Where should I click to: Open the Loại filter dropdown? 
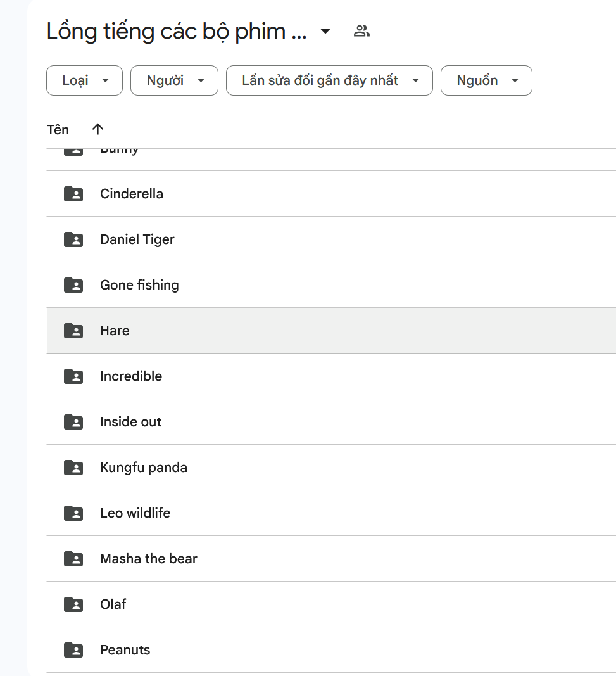84,80
